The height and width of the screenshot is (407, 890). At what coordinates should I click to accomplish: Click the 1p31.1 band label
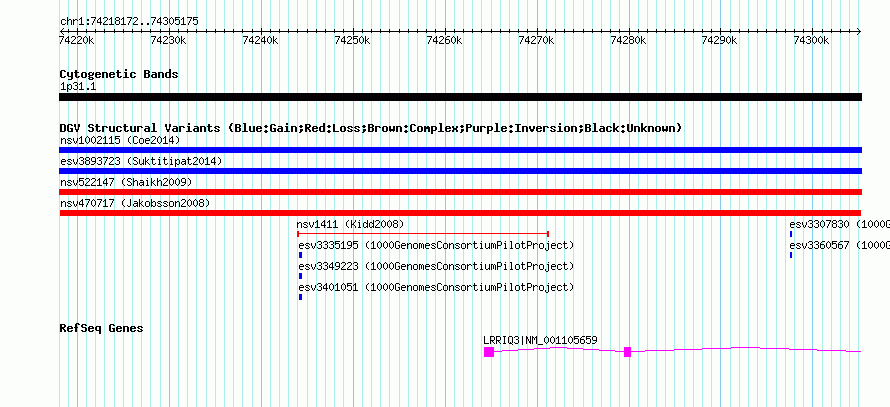[78, 87]
